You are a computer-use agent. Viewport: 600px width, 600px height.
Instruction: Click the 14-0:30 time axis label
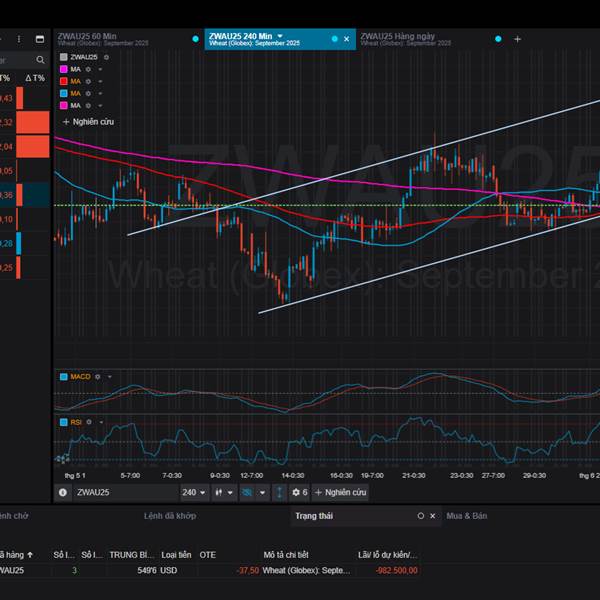click(293, 476)
